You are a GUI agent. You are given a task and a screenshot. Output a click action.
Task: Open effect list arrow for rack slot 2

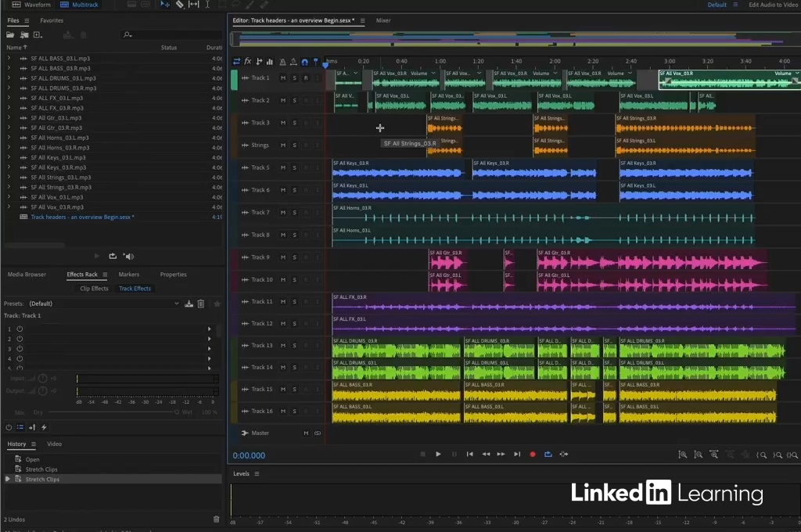(209, 339)
